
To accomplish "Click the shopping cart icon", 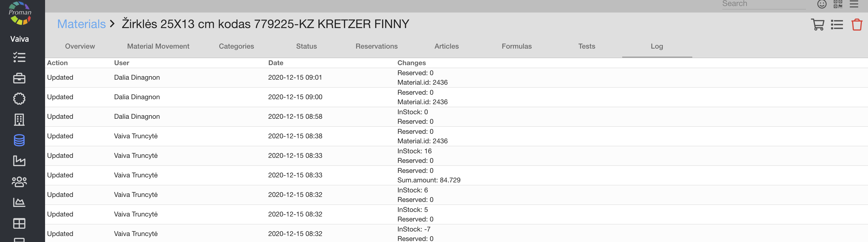I will click(817, 25).
